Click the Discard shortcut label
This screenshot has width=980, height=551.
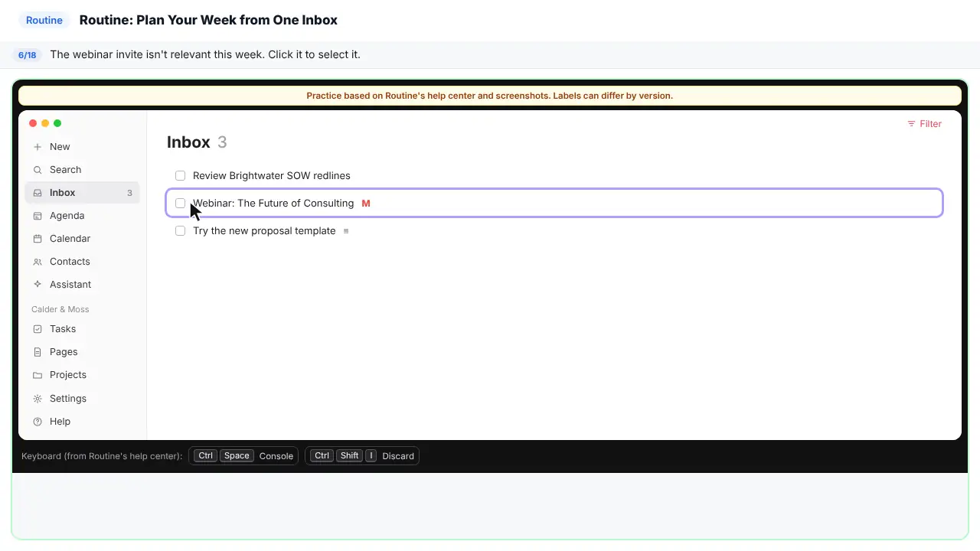398,456
